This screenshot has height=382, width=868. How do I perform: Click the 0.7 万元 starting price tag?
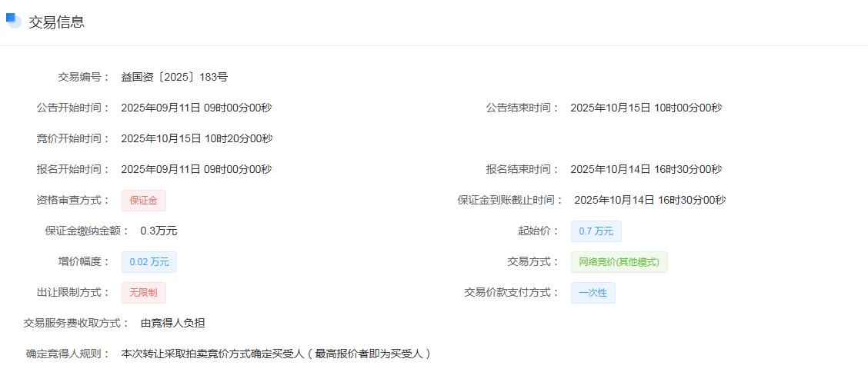tap(596, 231)
